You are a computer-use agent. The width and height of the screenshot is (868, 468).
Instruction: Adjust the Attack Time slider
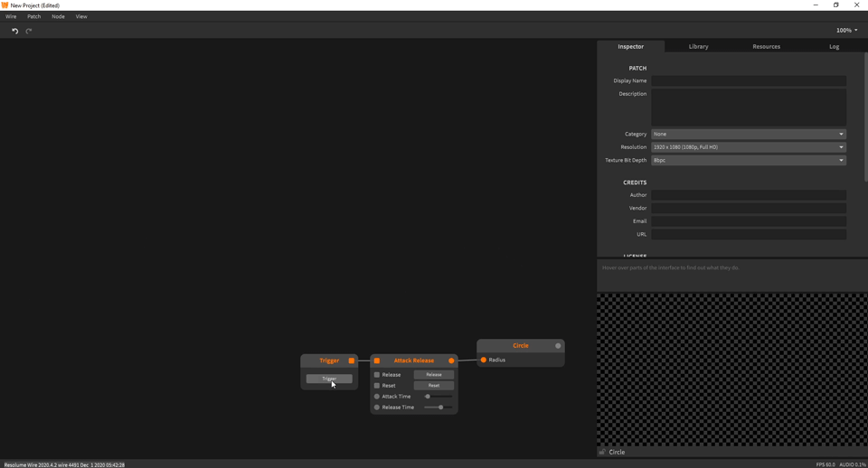pos(438,397)
